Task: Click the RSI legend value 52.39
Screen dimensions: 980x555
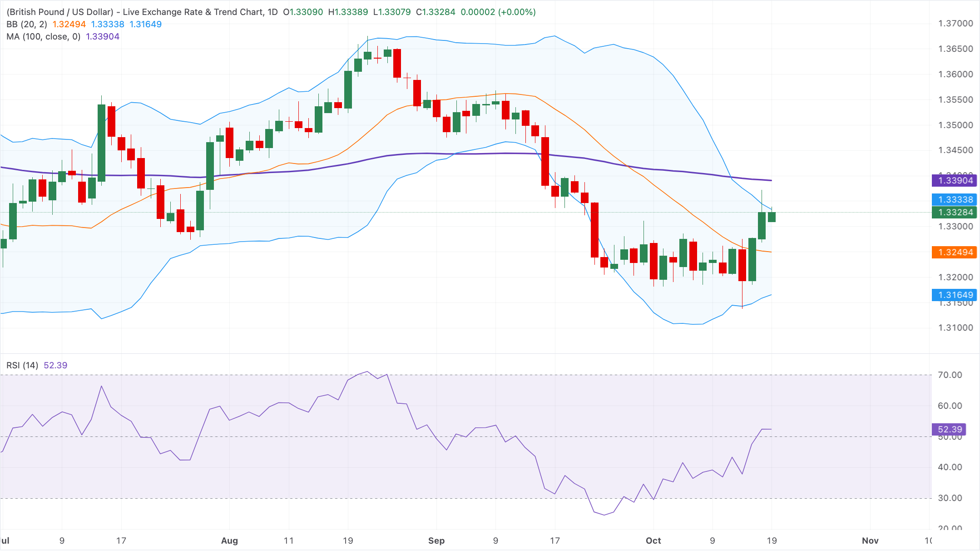Action: click(x=55, y=365)
